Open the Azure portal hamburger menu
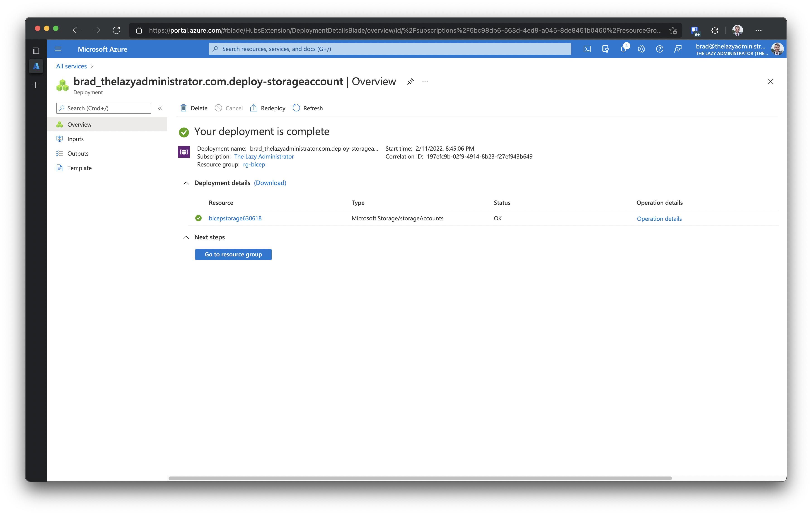 tap(58, 49)
